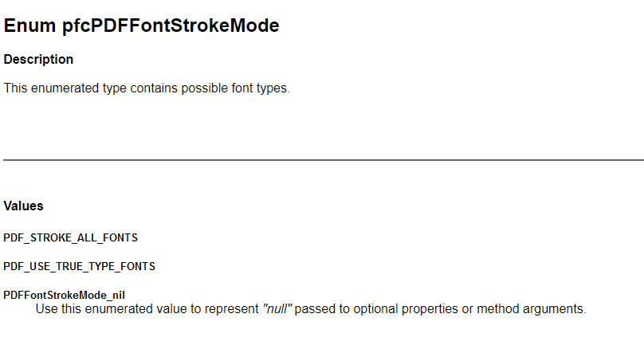Click the "Enum pfcPDFFontStrokeMode" page heading

point(142,25)
